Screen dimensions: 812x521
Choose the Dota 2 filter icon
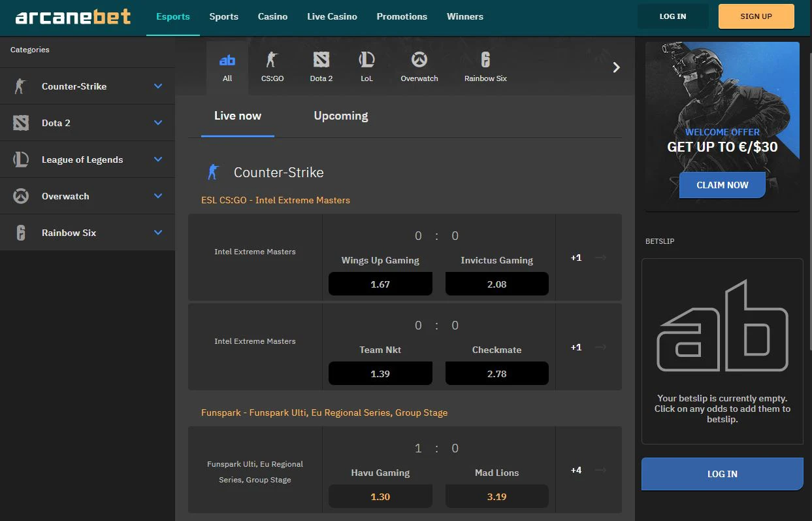click(321, 60)
